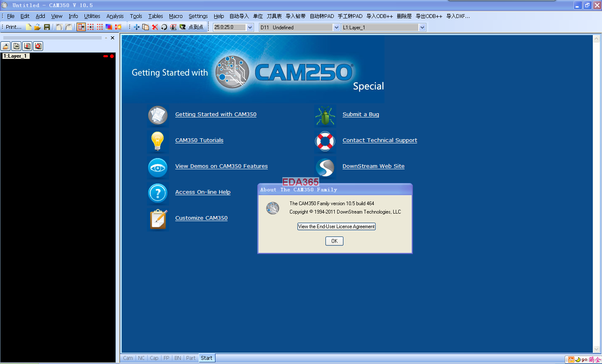Open the CAM350 Tutorials link

click(x=199, y=140)
